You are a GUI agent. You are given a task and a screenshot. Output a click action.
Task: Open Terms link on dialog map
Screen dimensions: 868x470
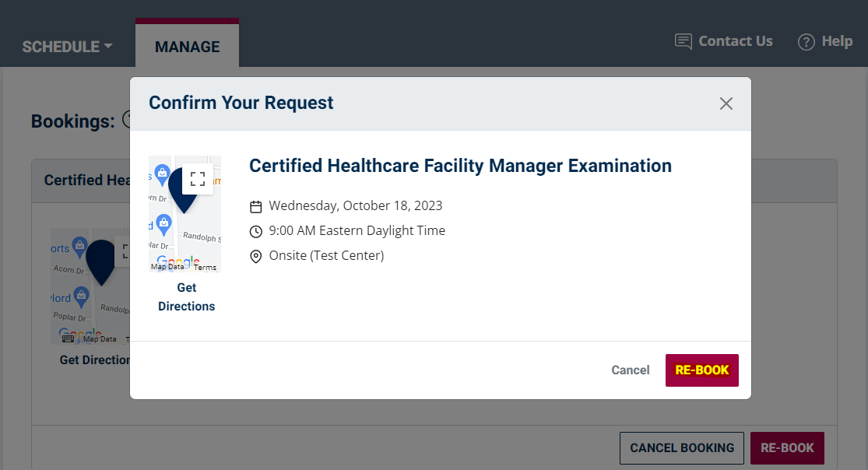(205, 268)
